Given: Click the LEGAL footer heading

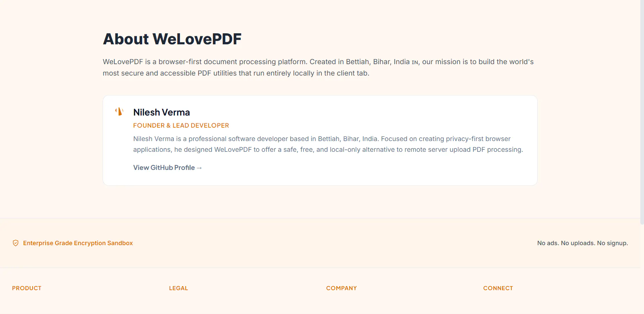Looking at the screenshot, I should [179, 288].
